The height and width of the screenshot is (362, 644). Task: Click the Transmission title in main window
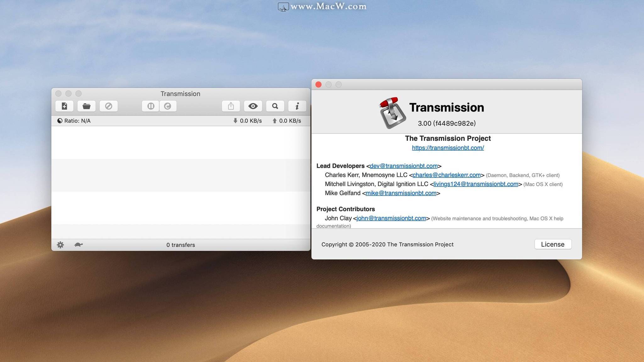click(180, 94)
